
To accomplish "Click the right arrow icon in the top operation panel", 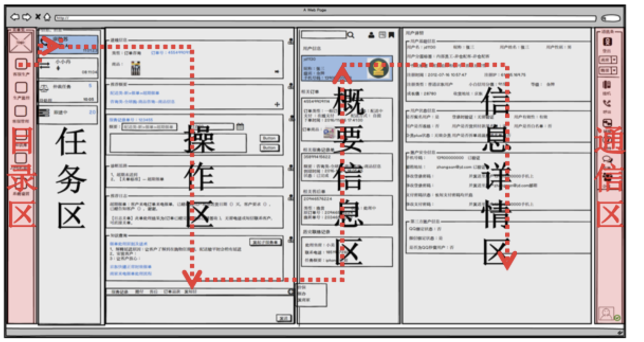I will 276,72.
